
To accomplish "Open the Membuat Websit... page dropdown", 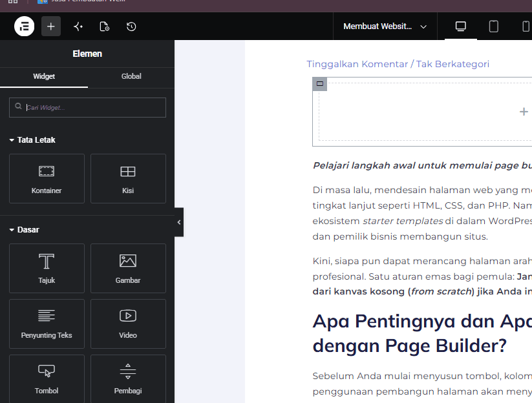I will [385, 26].
